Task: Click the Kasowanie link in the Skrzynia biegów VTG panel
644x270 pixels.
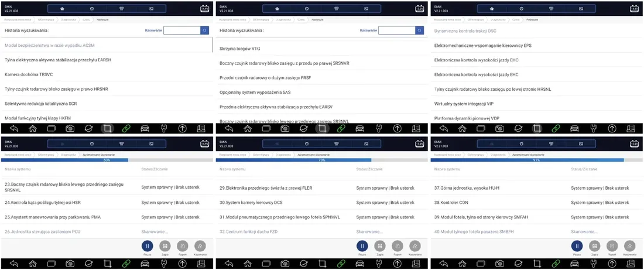Action: (368, 30)
